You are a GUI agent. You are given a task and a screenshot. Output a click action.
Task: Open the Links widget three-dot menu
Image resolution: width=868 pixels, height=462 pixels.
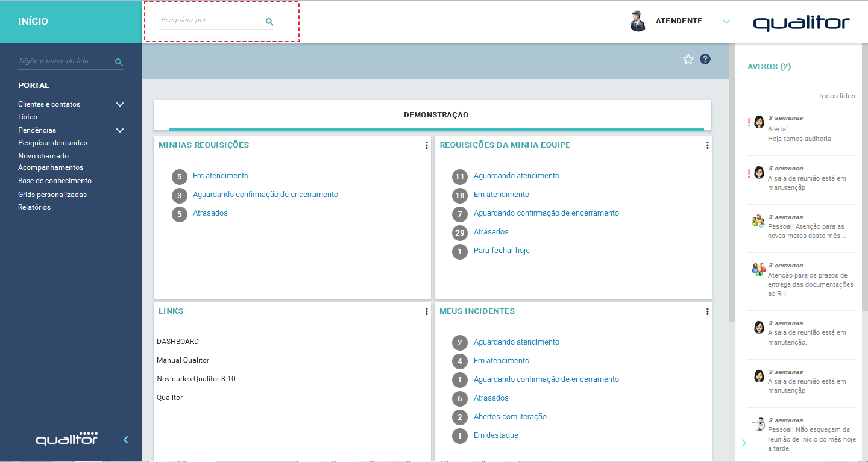point(426,311)
